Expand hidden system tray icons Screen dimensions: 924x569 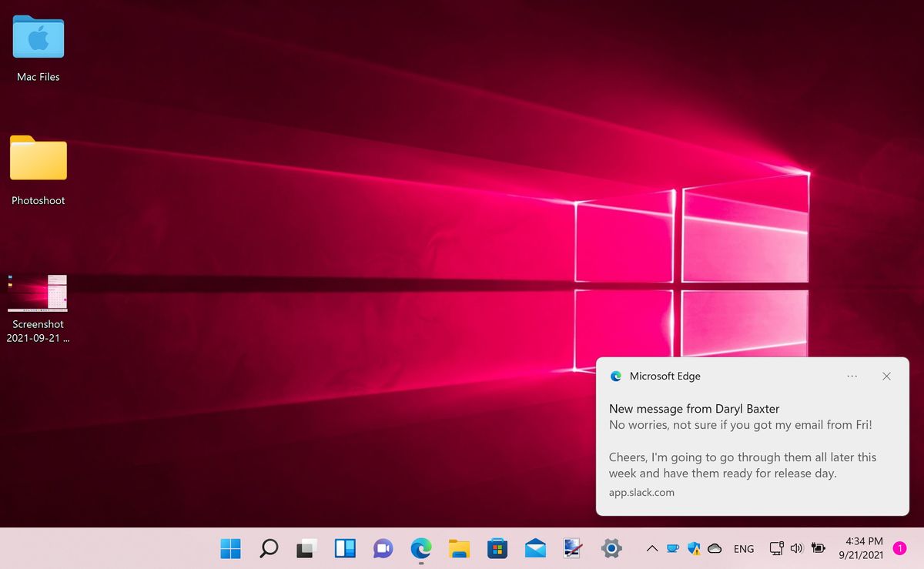pos(651,549)
